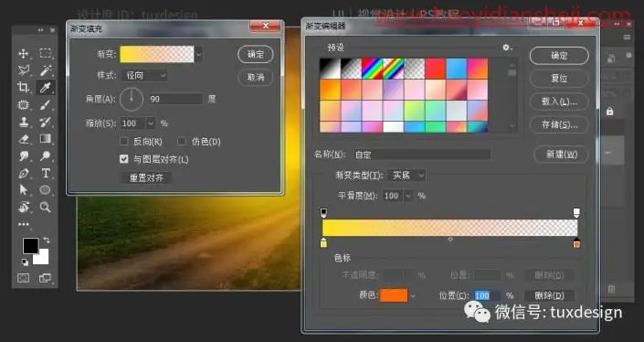Select the Smudge tool
This screenshot has height=342, width=644.
[x=24, y=155]
